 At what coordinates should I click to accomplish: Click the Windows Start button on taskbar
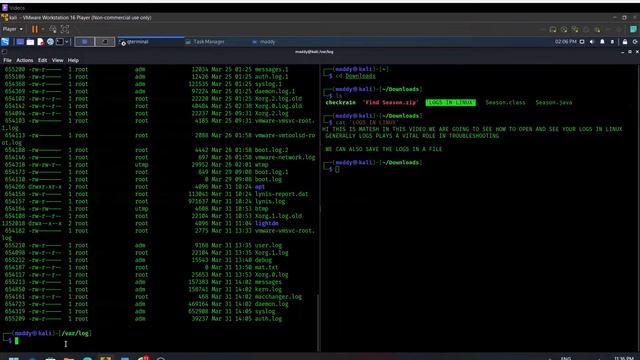tap(13, 358)
